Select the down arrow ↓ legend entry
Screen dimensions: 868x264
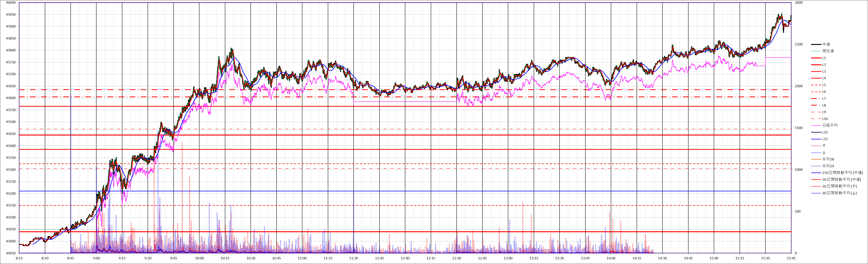coord(824,153)
